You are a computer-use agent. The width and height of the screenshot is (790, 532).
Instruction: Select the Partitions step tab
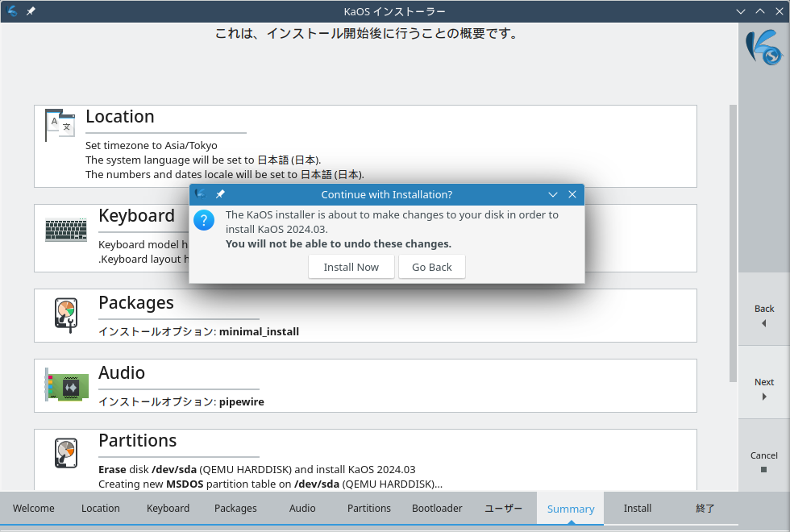(x=369, y=509)
